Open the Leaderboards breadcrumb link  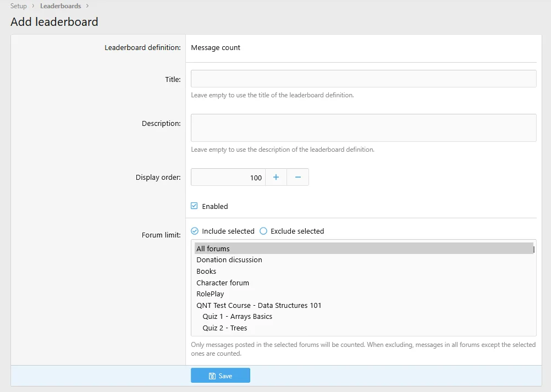[x=60, y=6]
